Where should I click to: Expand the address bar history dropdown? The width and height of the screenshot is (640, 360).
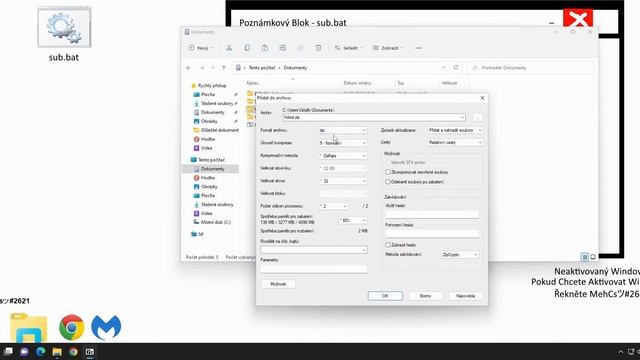click(x=444, y=68)
